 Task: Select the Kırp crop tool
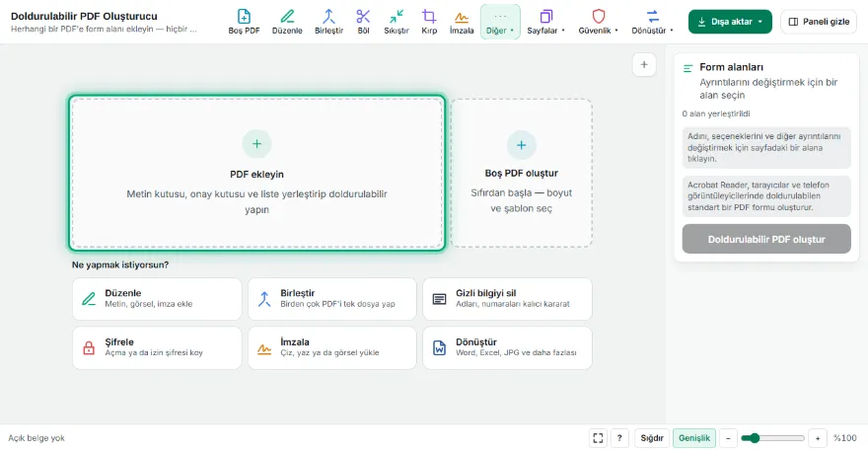429,22
